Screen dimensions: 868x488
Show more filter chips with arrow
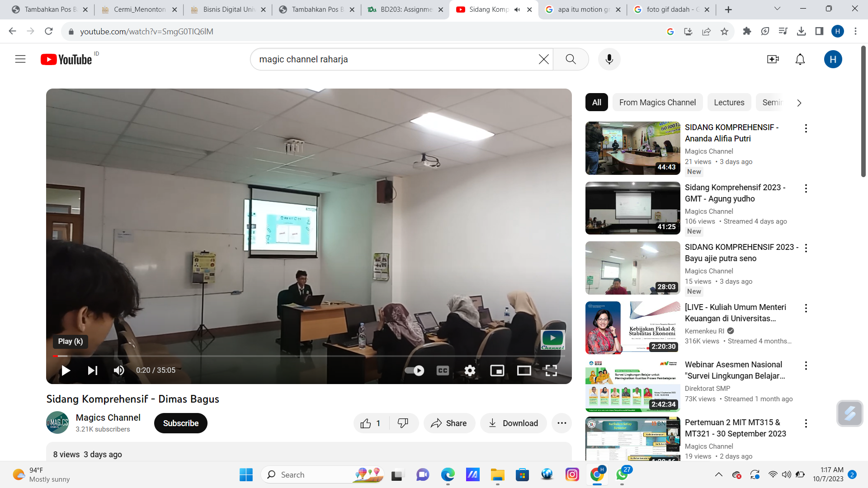click(x=799, y=103)
